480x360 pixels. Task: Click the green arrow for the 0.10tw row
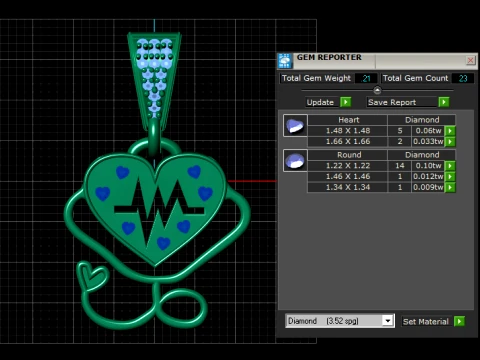(450, 166)
